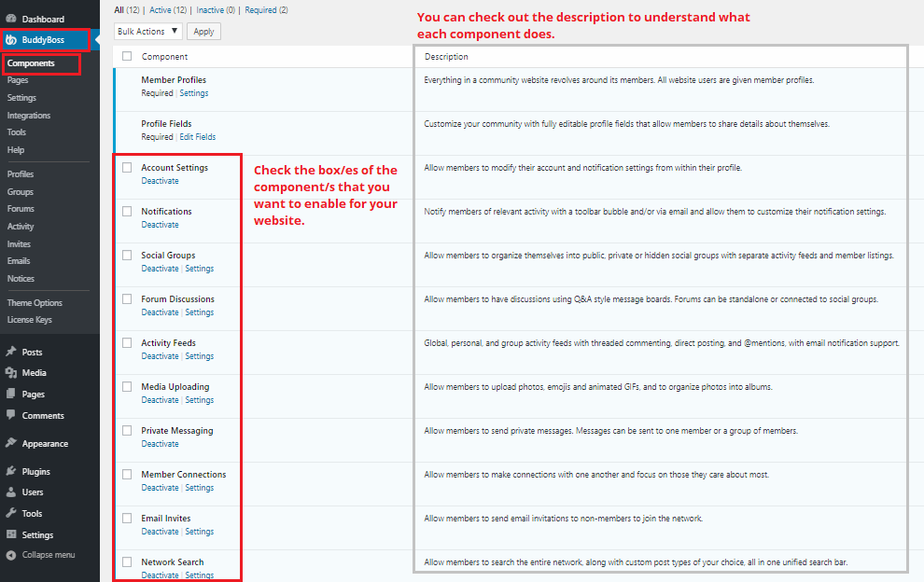This screenshot has height=582, width=924.
Task: Go to Notices in sidebar
Action: [21, 279]
